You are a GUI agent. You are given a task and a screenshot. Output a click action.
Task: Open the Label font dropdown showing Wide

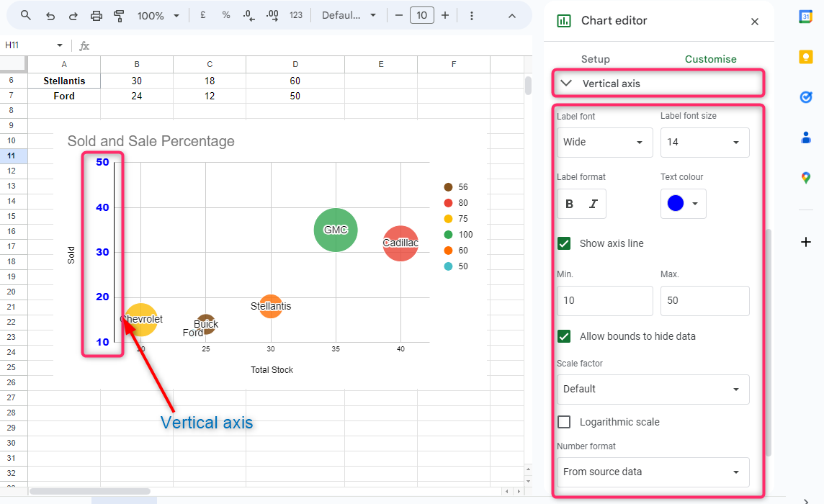click(x=604, y=143)
